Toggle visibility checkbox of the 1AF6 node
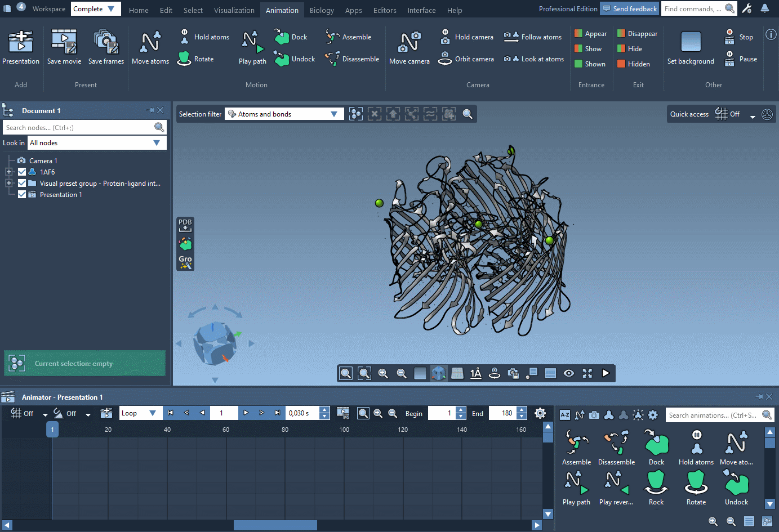This screenshot has width=779, height=532. 21,172
